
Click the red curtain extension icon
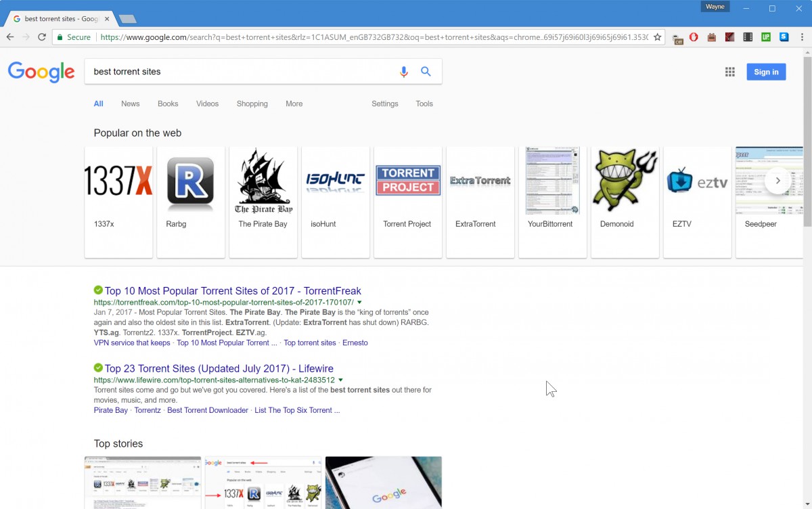(x=729, y=37)
